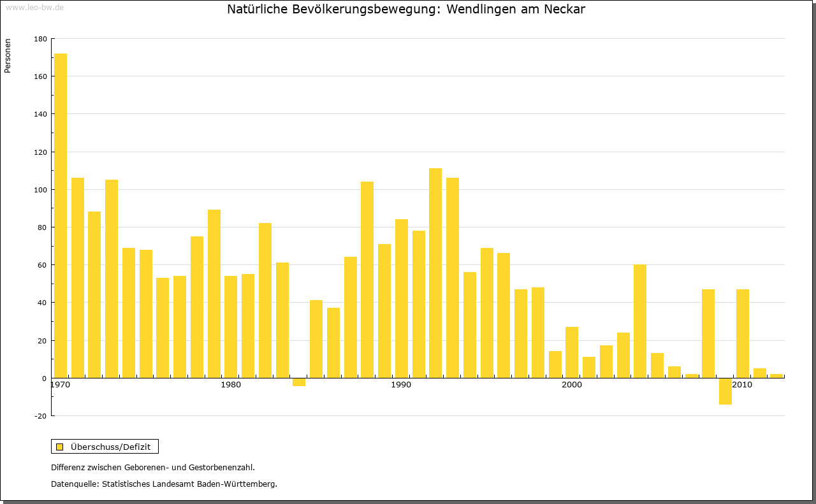
Task: Select the small negative bar for 1984
Action: (299, 382)
